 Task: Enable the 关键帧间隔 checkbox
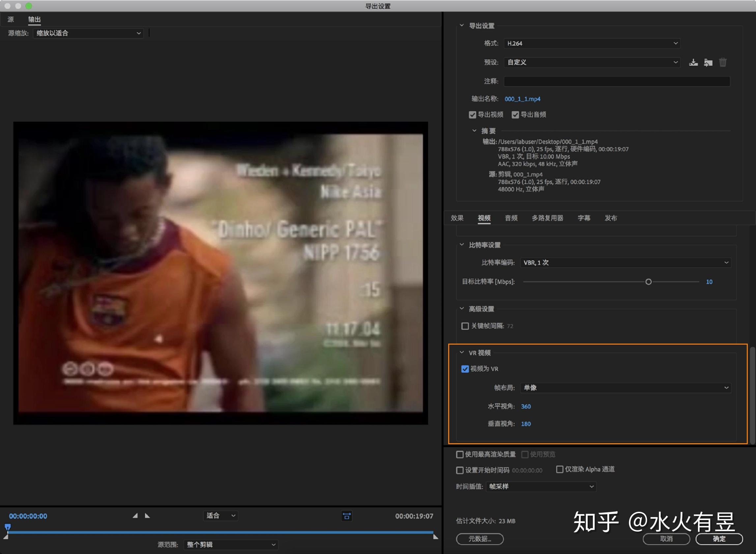pos(465,326)
